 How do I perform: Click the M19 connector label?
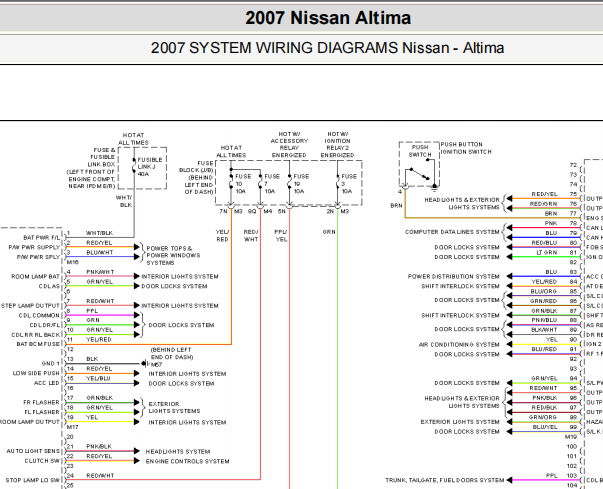pyautogui.click(x=571, y=437)
